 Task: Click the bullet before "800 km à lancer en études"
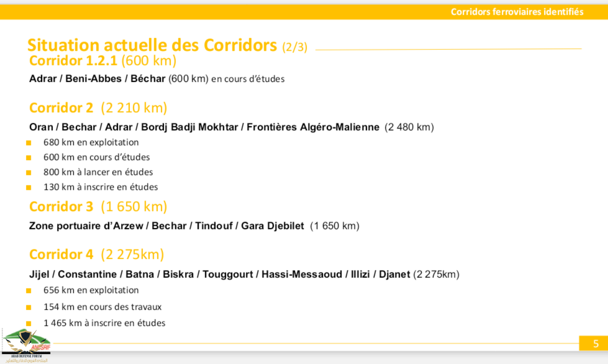tap(29, 173)
